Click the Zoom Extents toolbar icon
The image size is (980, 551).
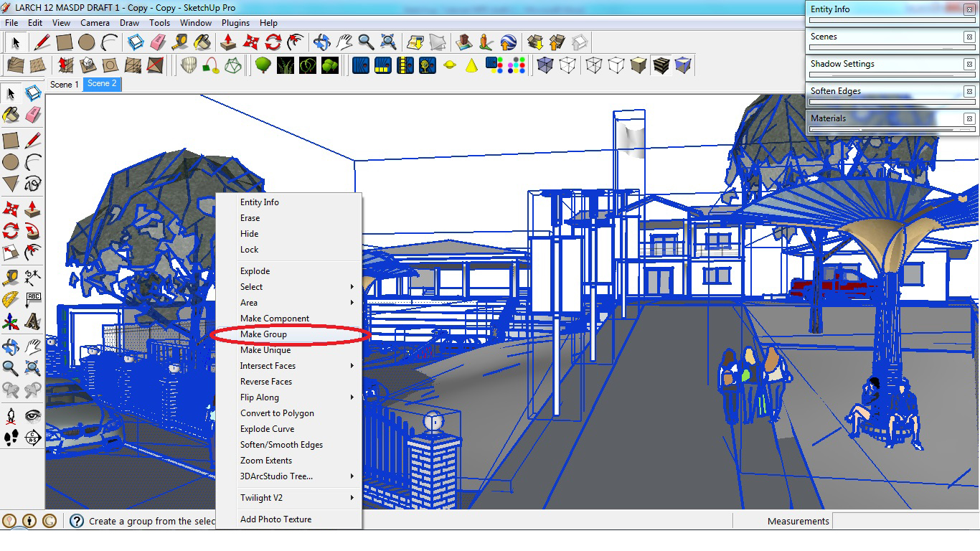[387, 42]
